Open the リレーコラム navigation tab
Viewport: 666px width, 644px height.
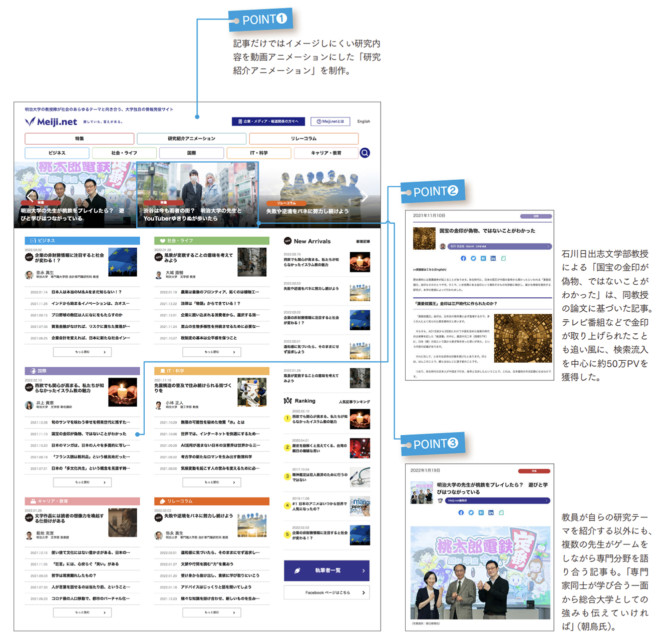pyautogui.click(x=304, y=139)
